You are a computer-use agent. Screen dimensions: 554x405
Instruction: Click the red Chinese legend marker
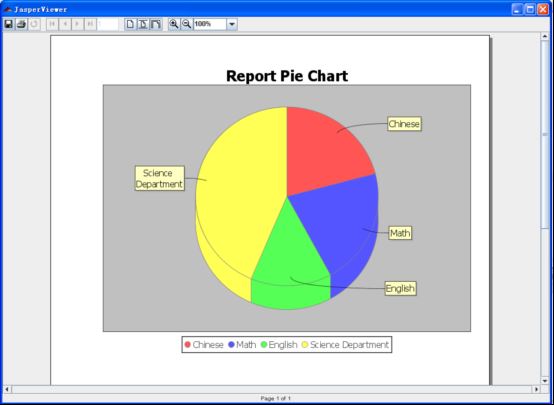point(188,345)
